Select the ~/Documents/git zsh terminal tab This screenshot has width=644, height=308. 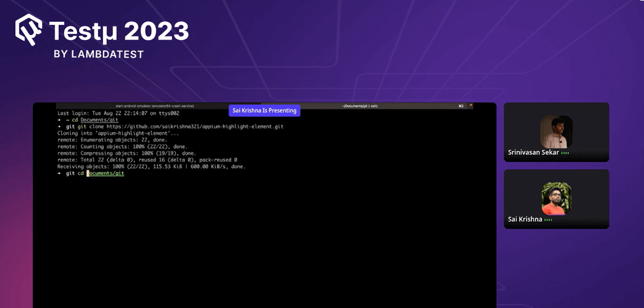[360, 106]
